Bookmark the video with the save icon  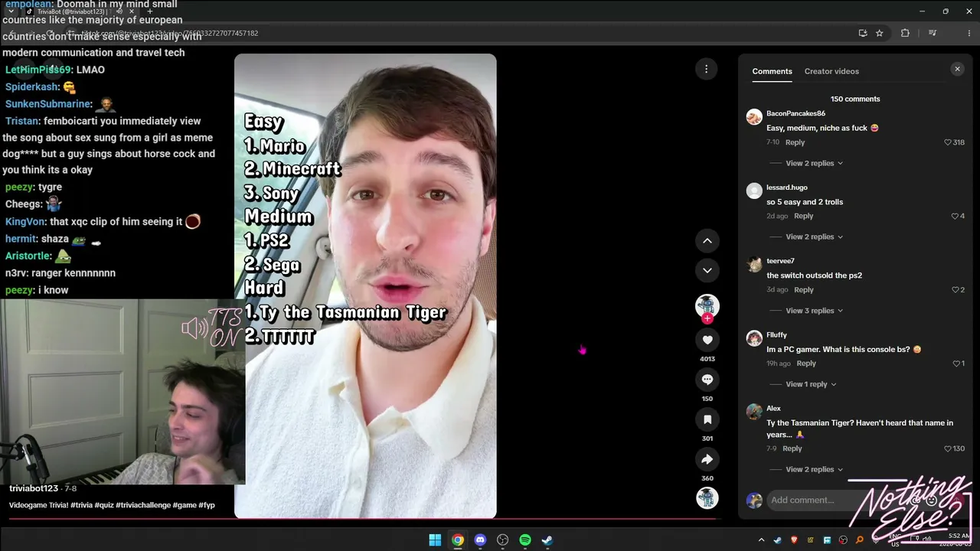(707, 419)
